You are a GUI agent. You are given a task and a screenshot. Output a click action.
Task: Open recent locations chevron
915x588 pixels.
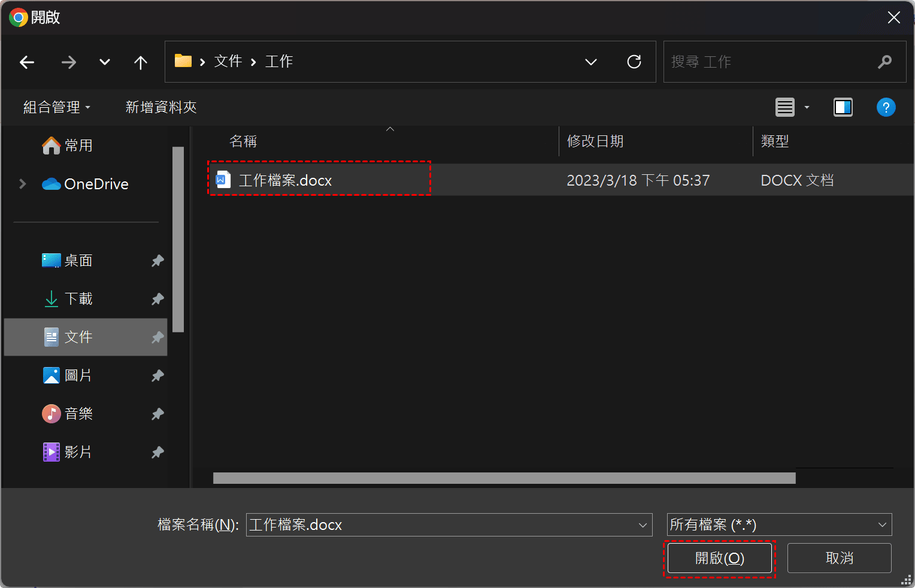105,62
